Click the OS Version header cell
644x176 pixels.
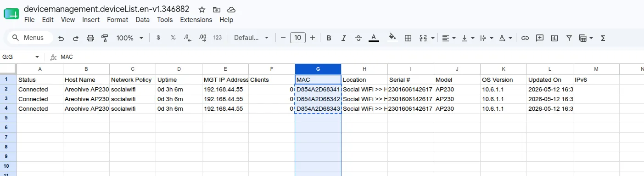click(504, 79)
